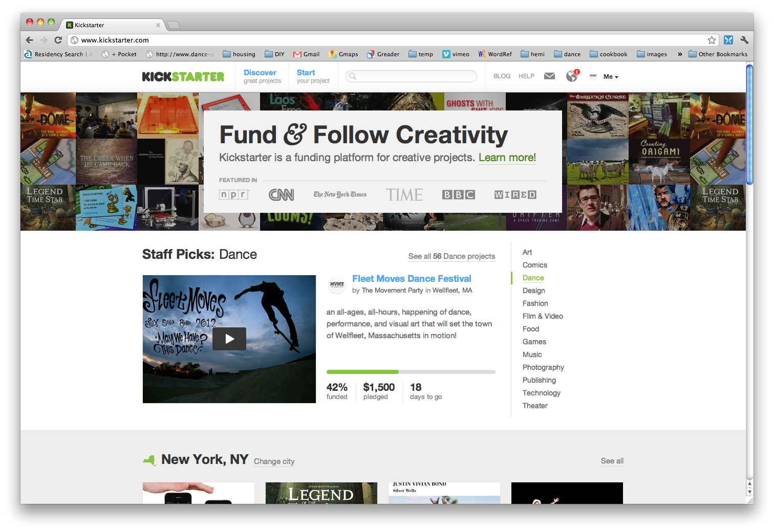The image size is (774, 532).
Task: Expand the Me account dropdown
Action: 611,77
